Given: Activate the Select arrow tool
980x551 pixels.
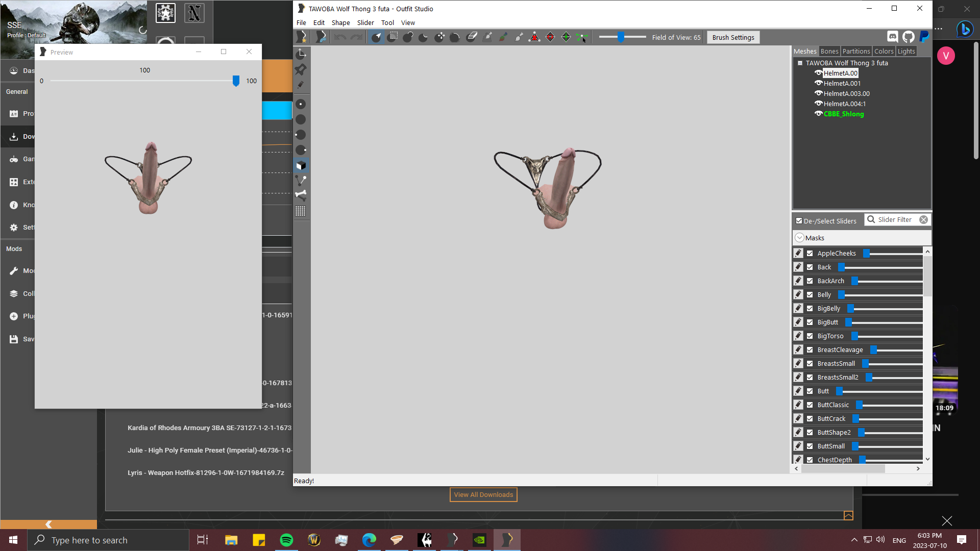Looking at the screenshot, I should tap(376, 37).
